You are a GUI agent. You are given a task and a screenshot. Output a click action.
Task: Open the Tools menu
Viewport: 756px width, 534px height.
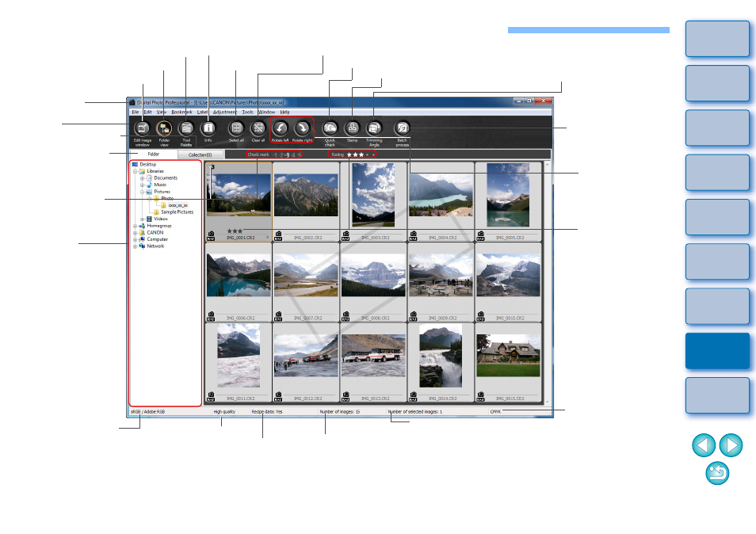coord(248,112)
